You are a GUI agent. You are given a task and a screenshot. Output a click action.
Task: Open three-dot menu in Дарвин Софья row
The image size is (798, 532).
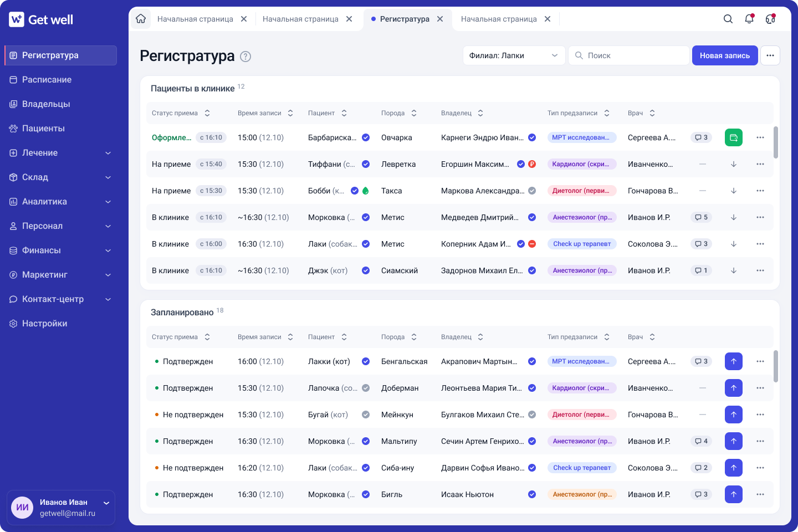tap(760, 468)
